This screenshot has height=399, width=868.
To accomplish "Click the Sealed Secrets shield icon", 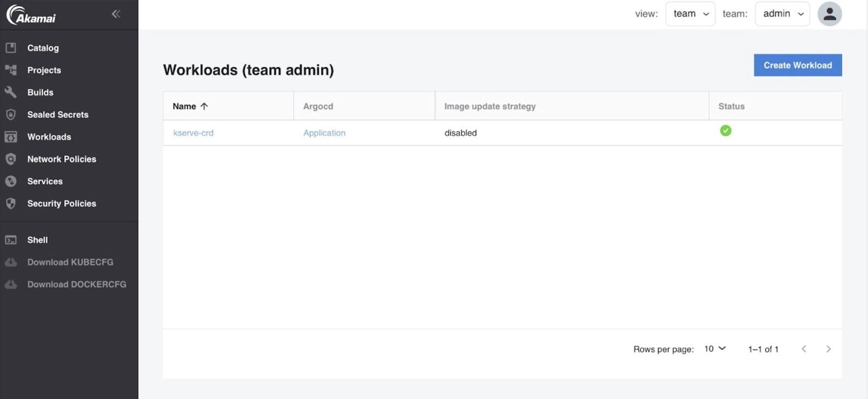I will click(11, 115).
